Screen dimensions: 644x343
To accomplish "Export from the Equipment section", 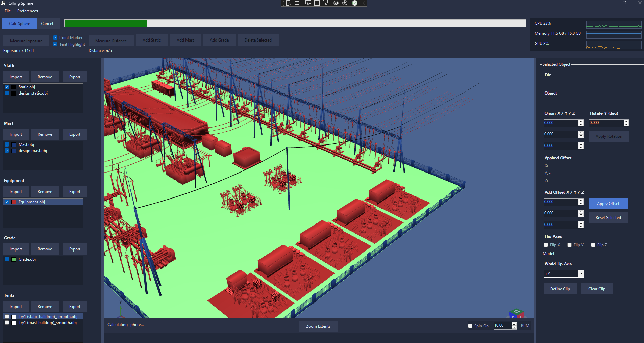I will click(x=75, y=192).
